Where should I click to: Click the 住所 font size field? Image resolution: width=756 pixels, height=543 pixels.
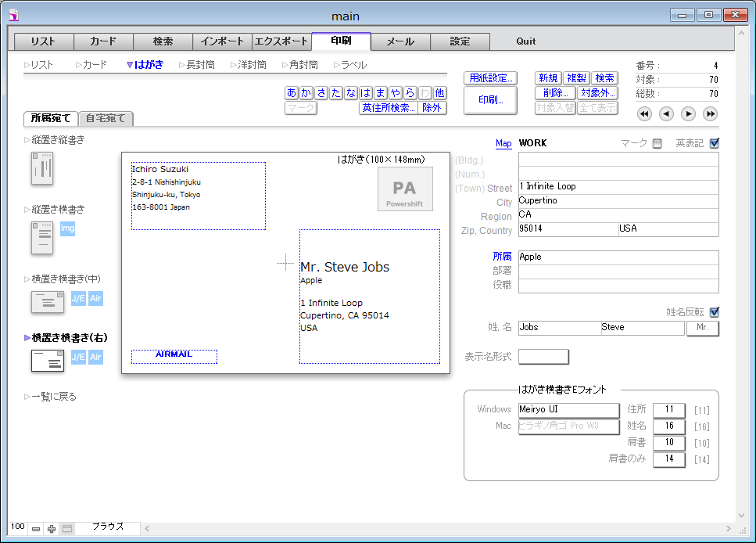tap(668, 409)
